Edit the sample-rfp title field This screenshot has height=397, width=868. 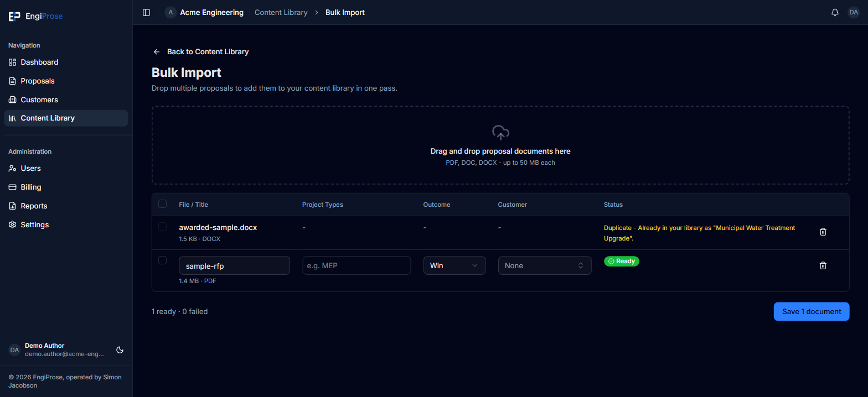(x=235, y=265)
